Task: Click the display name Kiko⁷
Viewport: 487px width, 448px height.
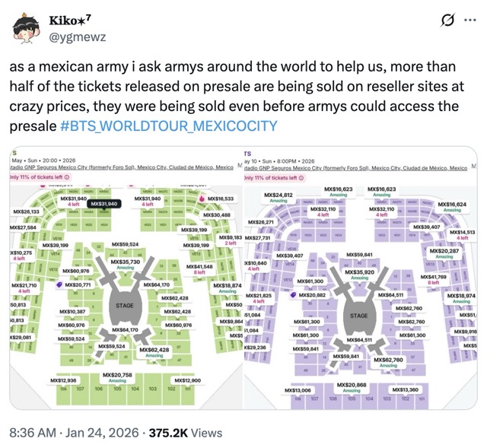Action: 71,19
